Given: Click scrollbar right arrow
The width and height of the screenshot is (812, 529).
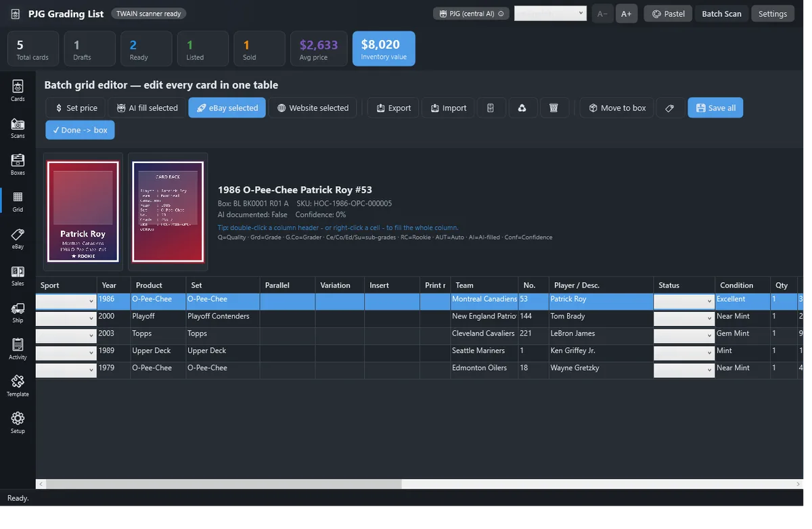Looking at the screenshot, I should [x=798, y=484].
